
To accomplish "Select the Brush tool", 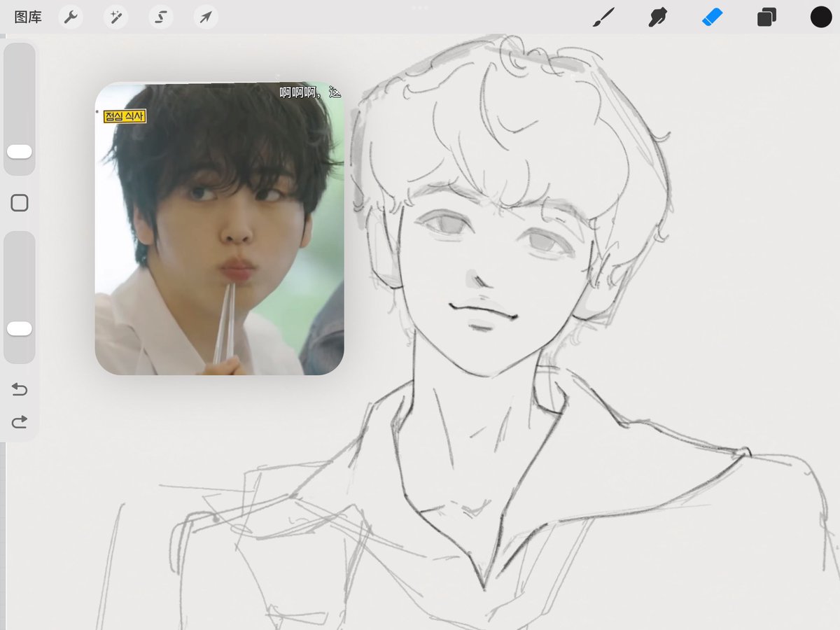I will click(603, 17).
